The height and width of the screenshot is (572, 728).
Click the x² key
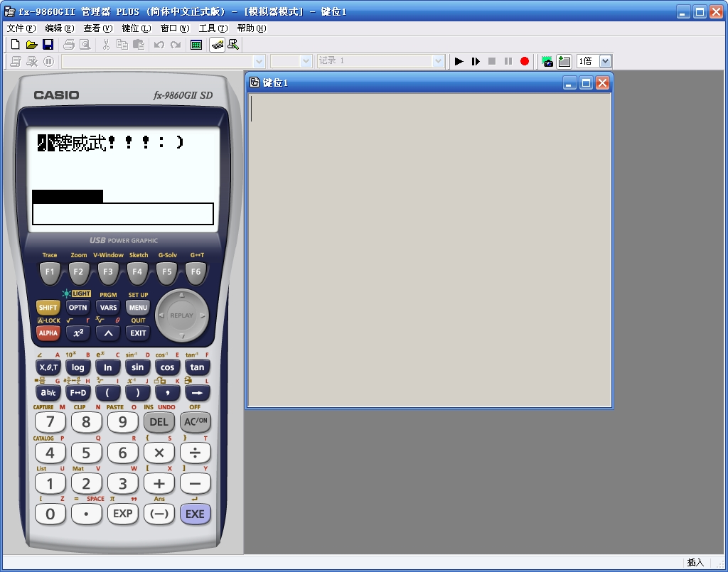[x=78, y=333]
